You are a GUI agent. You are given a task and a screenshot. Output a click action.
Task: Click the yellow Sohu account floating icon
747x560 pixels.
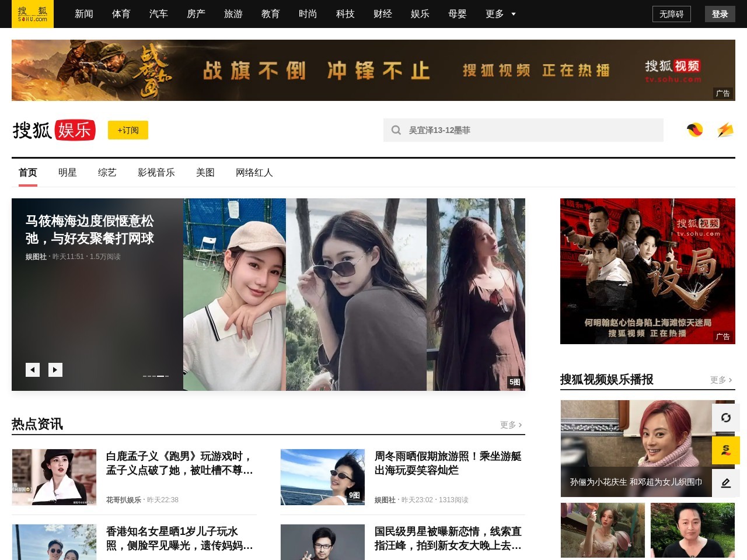(726, 450)
